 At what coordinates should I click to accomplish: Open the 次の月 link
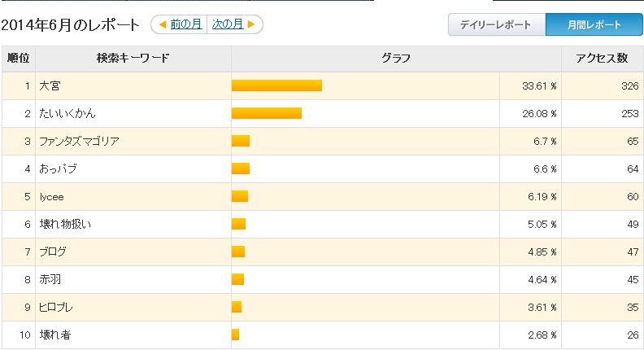click(x=228, y=24)
